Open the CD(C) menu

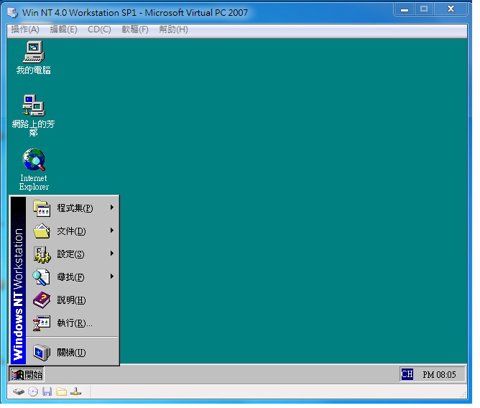(x=99, y=29)
